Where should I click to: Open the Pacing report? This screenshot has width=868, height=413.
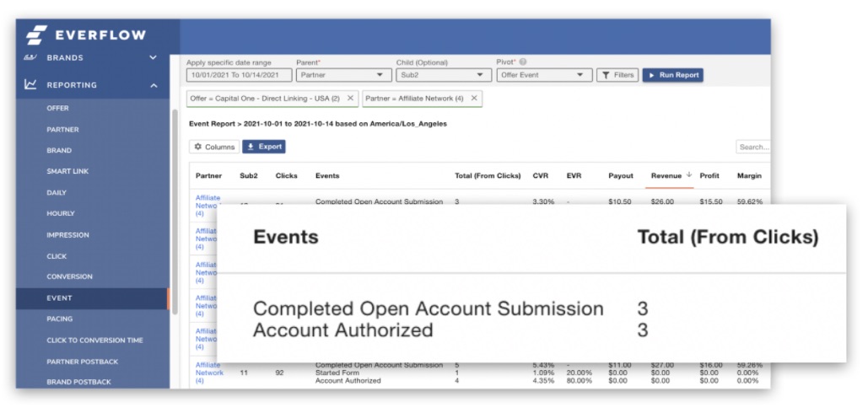59,319
